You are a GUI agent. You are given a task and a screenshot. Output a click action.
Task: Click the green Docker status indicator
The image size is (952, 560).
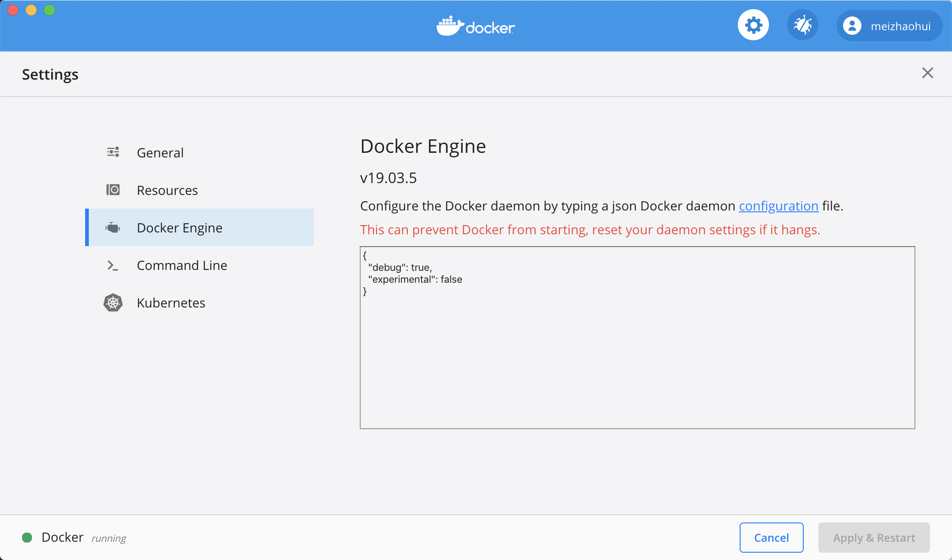tap(27, 538)
